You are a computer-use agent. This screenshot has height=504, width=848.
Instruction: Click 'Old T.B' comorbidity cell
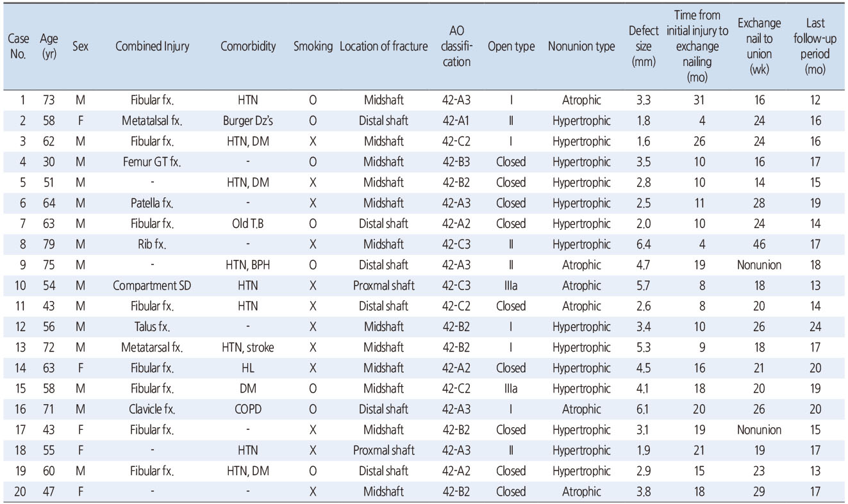click(248, 224)
